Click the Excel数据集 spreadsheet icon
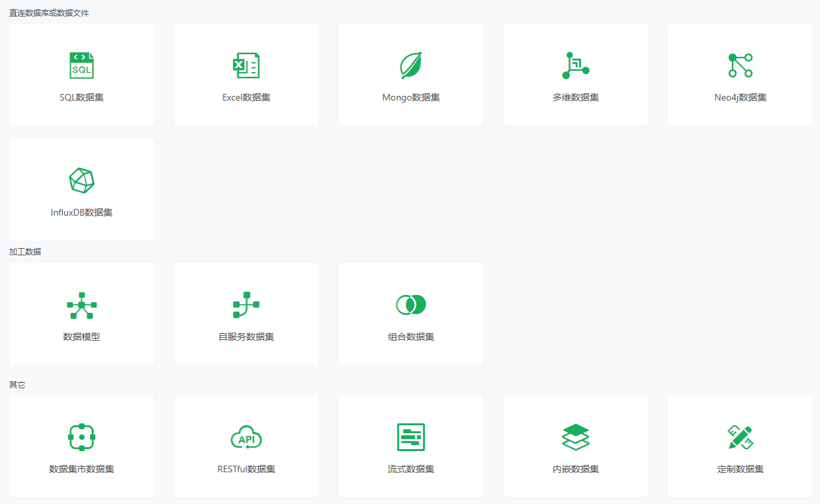This screenshot has width=820, height=504. [x=246, y=65]
